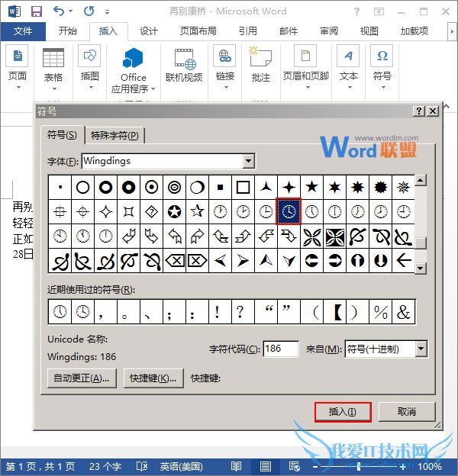Screen dimensions: 458x476
Task: Click the Print Layout icon in status bar
Action: (x=266, y=466)
